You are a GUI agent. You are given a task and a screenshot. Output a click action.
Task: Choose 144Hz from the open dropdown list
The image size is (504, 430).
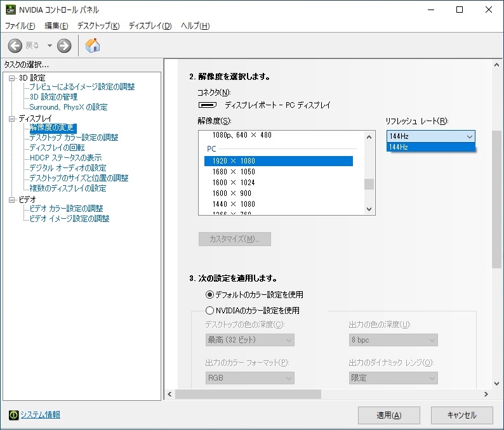click(431, 147)
